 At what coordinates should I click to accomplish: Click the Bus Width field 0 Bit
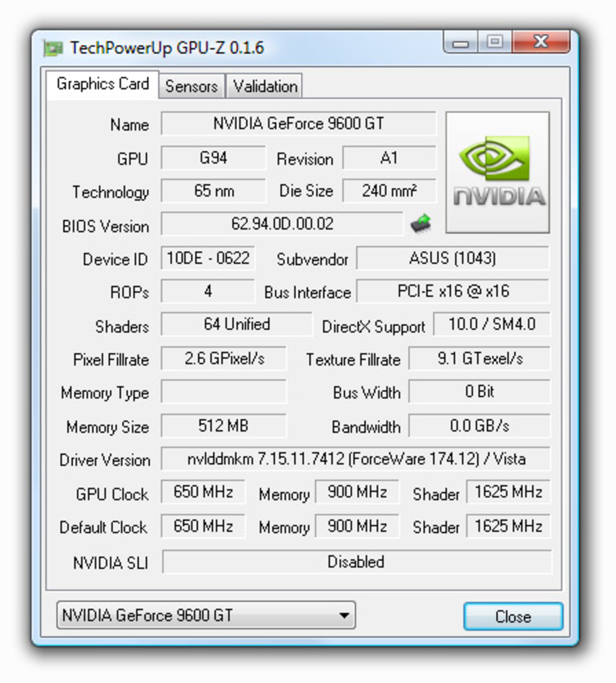[x=480, y=391]
